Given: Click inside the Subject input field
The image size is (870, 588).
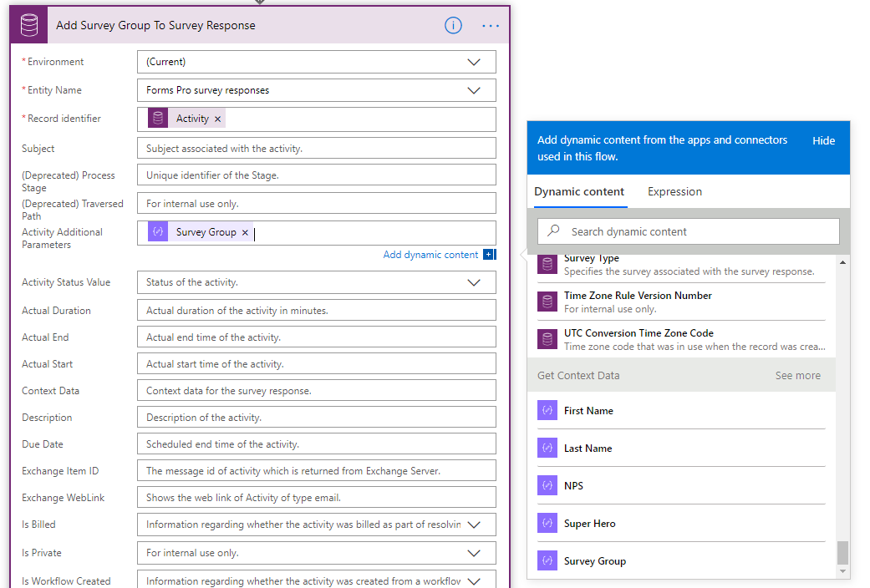Looking at the screenshot, I should [316, 148].
